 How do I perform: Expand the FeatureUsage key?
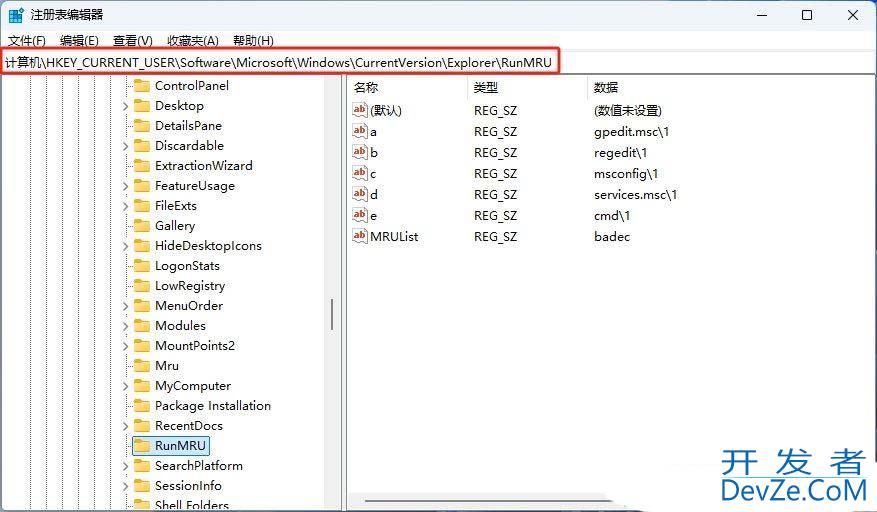(x=125, y=186)
